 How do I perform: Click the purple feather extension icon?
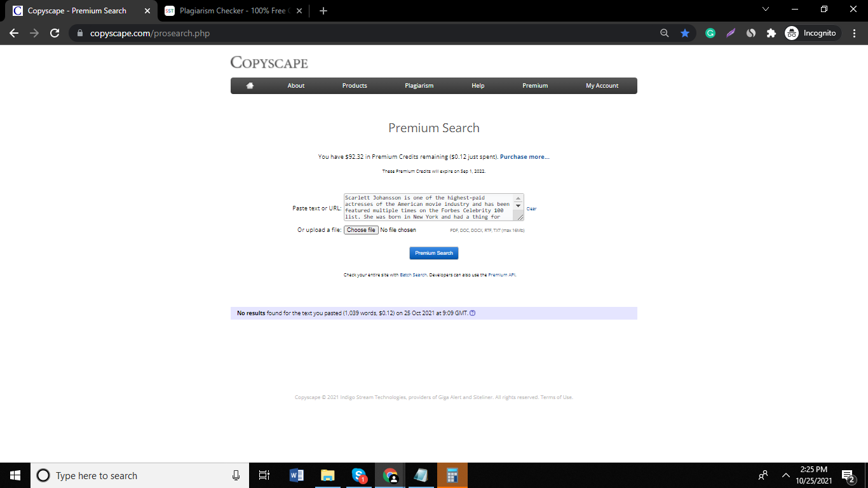point(731,33)
